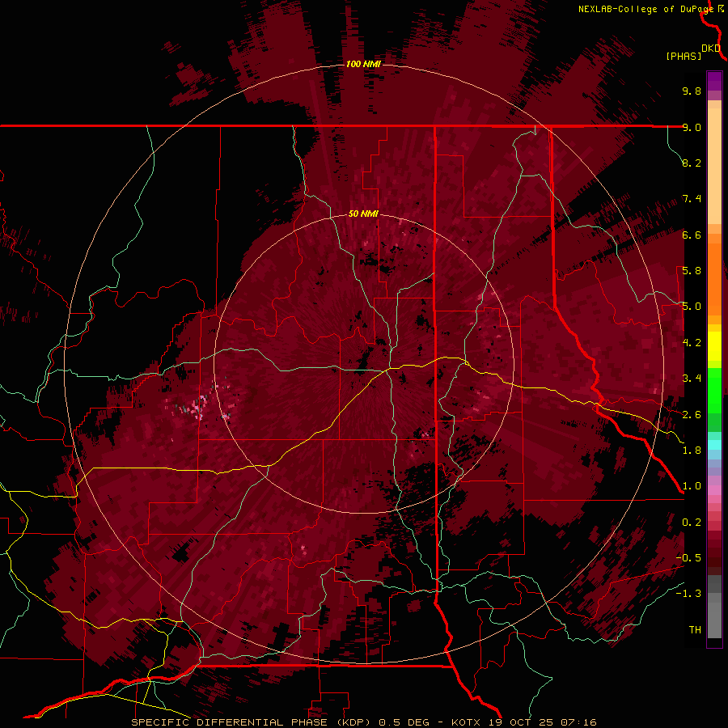Click the -1.3 scale label
Image resolution: width=728 pixels, height=728 pixels.
[x=688, y=594]
